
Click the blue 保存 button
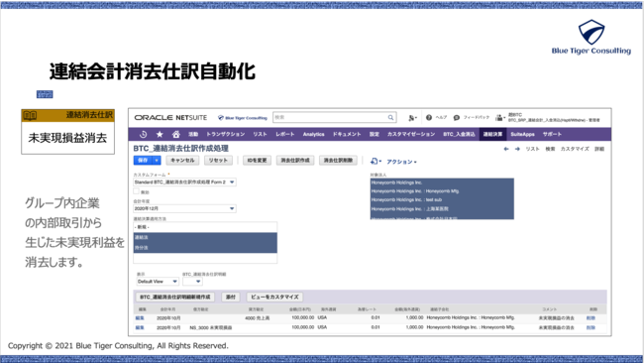click(x=143, y=161)
